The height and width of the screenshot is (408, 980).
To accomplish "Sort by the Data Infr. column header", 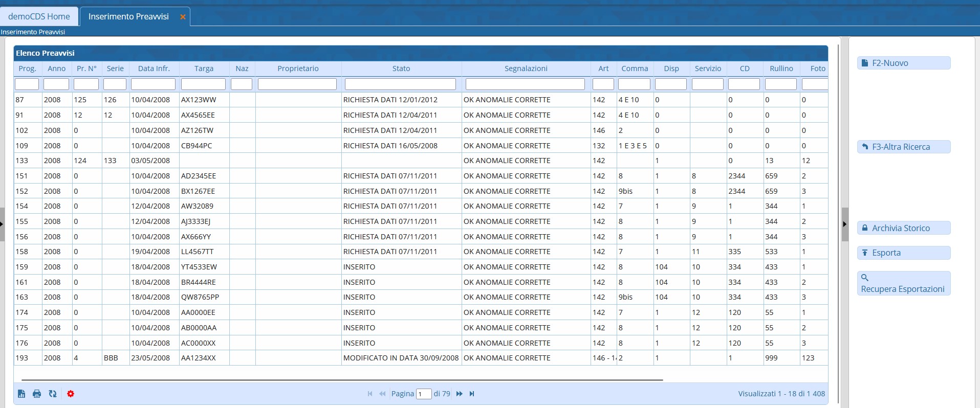I will click(x=154, y=69).
